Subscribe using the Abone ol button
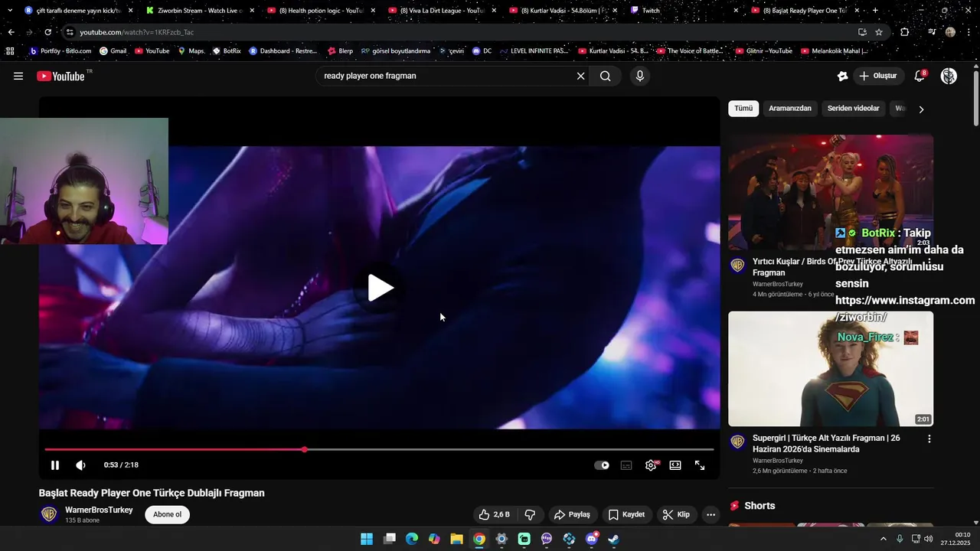Screen dimensions: 980x551 pyautogui.click(x=167, y=514)
